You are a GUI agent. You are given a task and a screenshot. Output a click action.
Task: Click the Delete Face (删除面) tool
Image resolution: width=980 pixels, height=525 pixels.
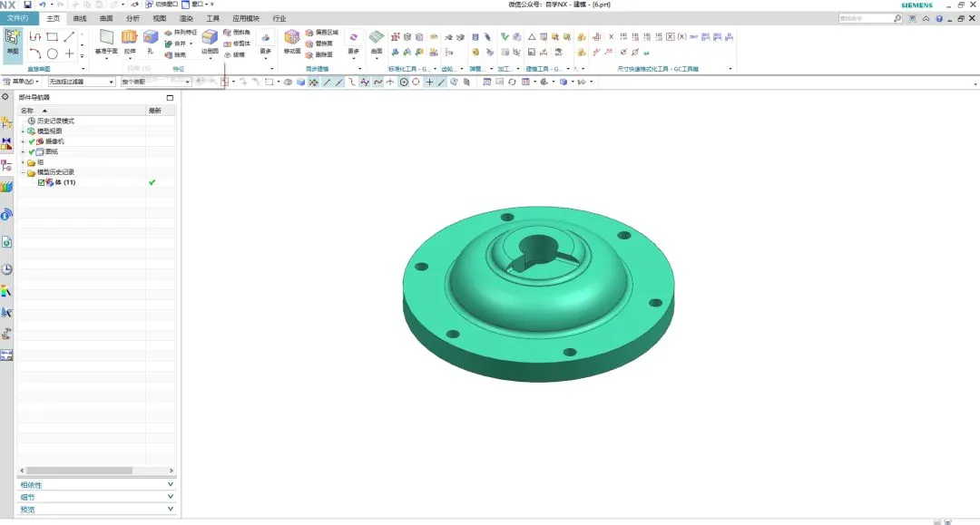click(319, 55)
